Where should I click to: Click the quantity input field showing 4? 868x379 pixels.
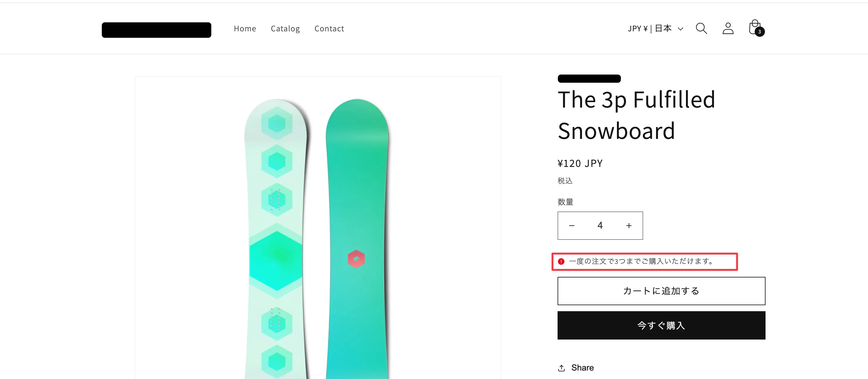pos(600,226)
